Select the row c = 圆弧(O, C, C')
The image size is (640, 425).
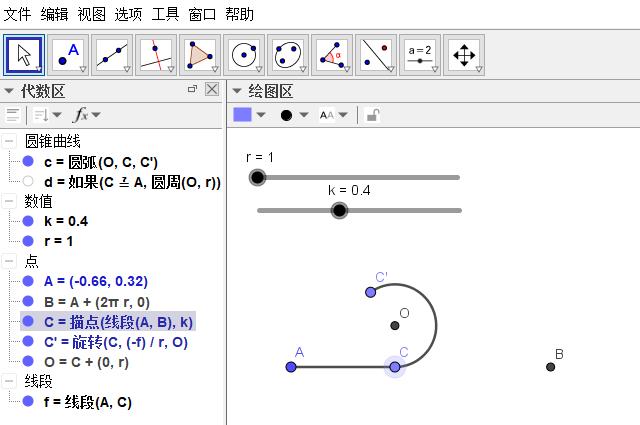coord(100,162)
